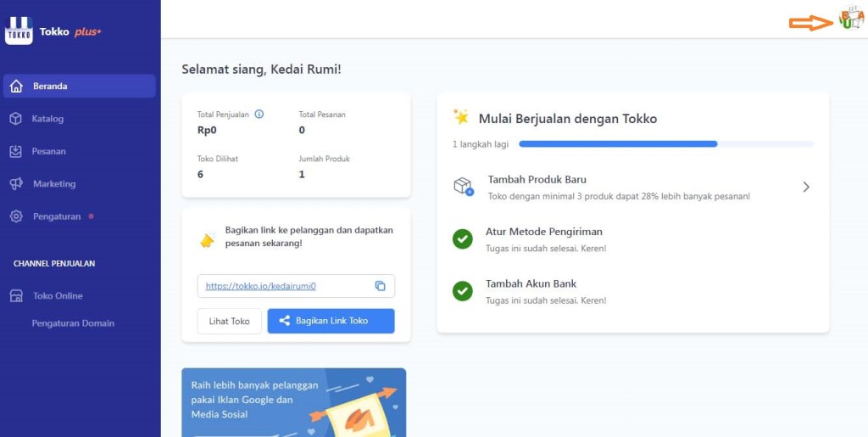
Task: Click the Tokko logo in sidebar
Action: [x=19, y=31]
